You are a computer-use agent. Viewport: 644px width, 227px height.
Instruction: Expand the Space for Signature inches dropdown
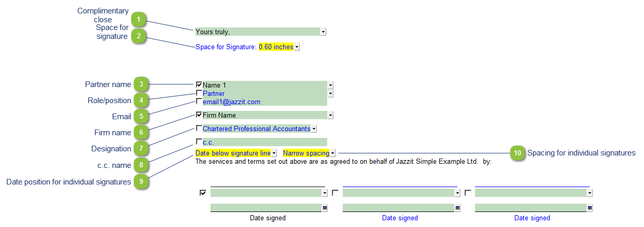pyautogui.click(x=297, y=47)
